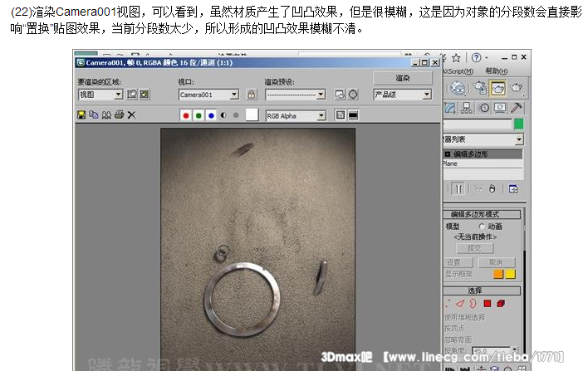
Task: Click the Configure Modifier Sets icon
Action: 513,189
